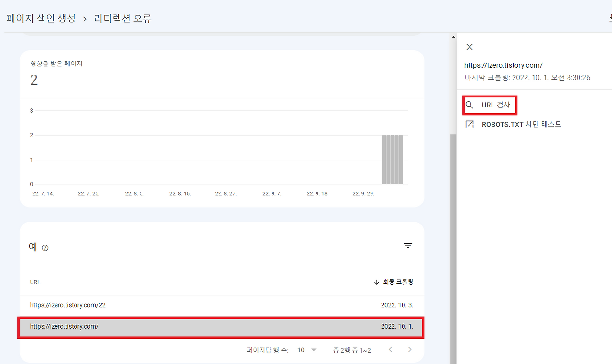Image resolution: width=612 pixels, height=364 pixels.
Task: Click the gray bars in the chart
Action: tap(393, 160)
